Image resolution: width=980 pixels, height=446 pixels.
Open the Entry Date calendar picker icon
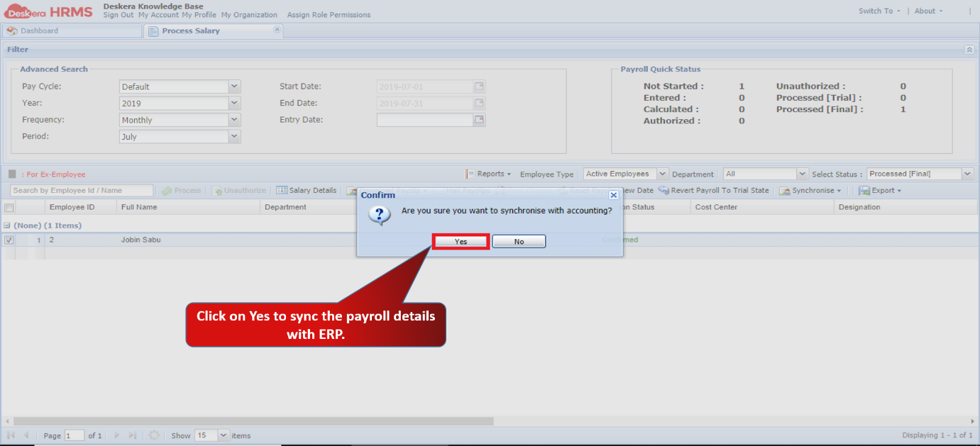[480, 120]
